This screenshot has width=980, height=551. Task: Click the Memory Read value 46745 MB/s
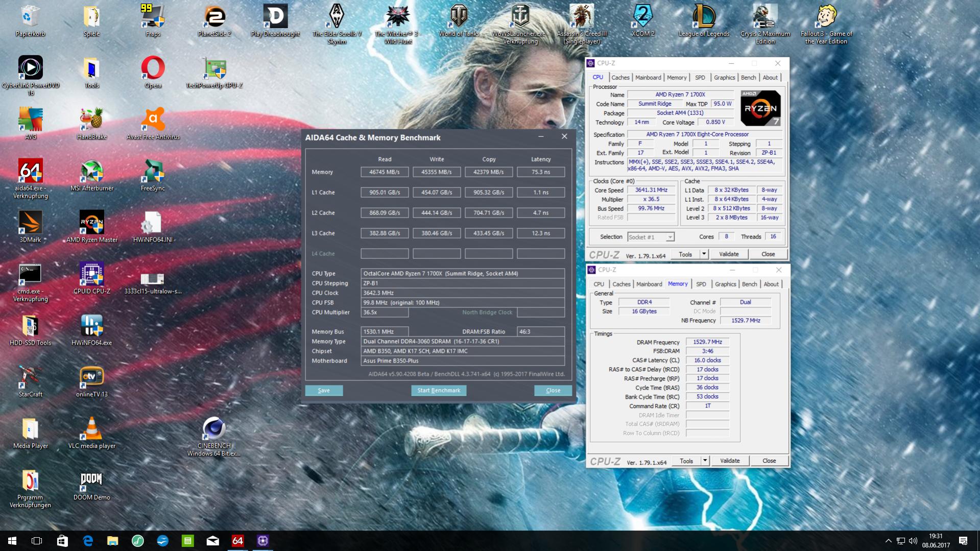click(x=385, y=172)
